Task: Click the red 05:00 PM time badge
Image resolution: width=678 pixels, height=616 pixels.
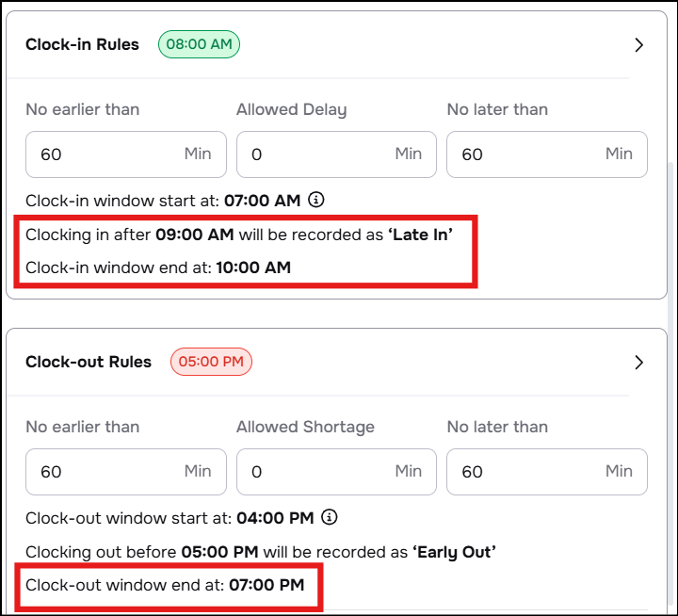Action: pos(211,362)
